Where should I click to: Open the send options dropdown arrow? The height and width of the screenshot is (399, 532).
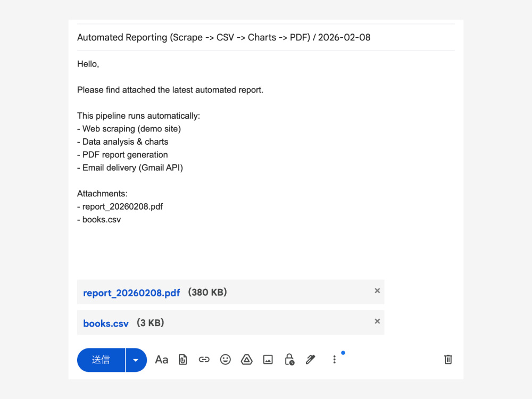(x=136, y=360)
